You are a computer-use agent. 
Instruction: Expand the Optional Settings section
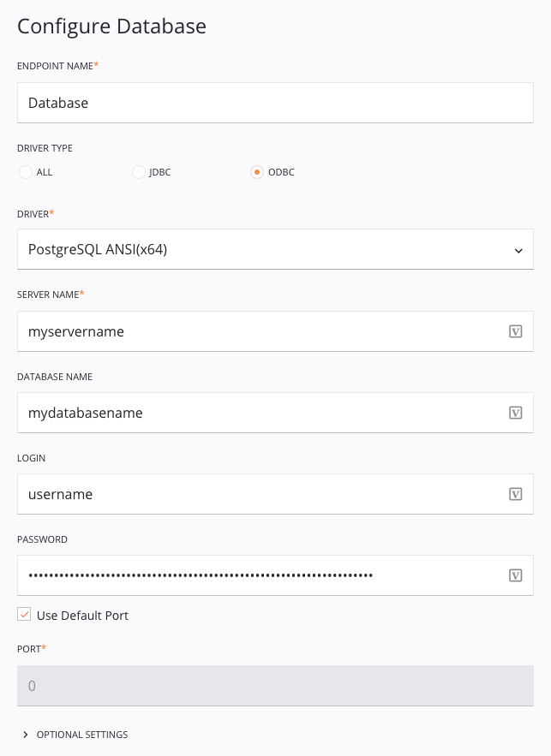(x=81, y=735)
